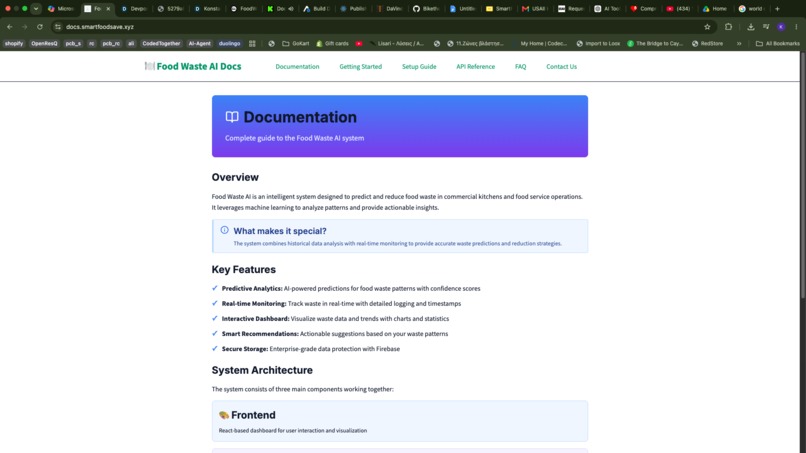The height and width of the screenshot is (453, 806).
Task: Reload the current page
Action: click(x=40, y=27)
